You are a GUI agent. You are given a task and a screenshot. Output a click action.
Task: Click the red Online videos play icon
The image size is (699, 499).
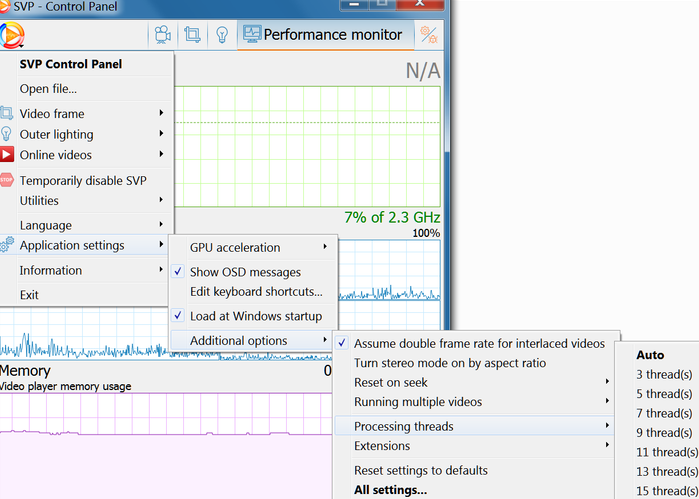(x=8, y=155)
